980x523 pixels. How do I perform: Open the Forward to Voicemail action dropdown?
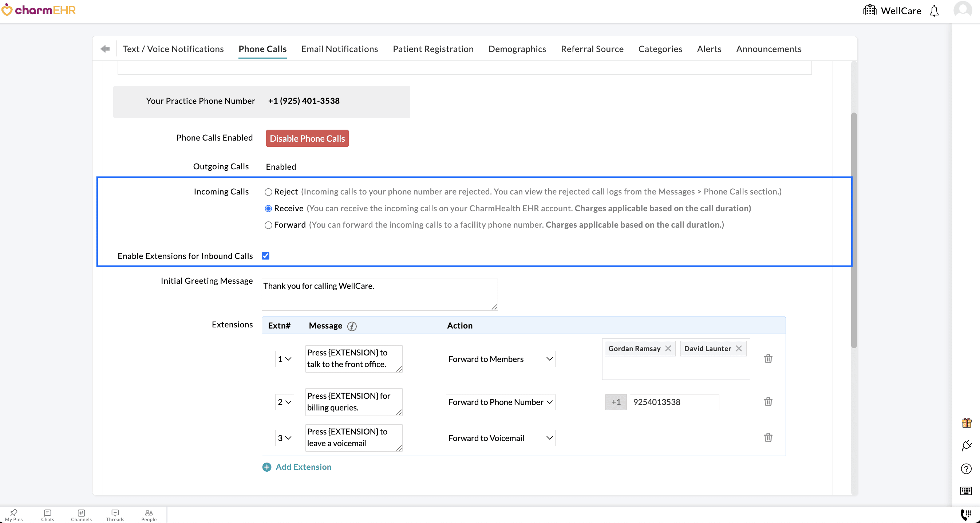500,438
